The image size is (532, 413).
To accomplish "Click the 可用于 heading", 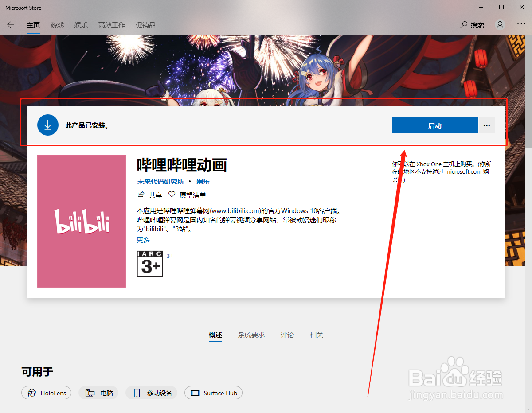I will click(37, 372).
